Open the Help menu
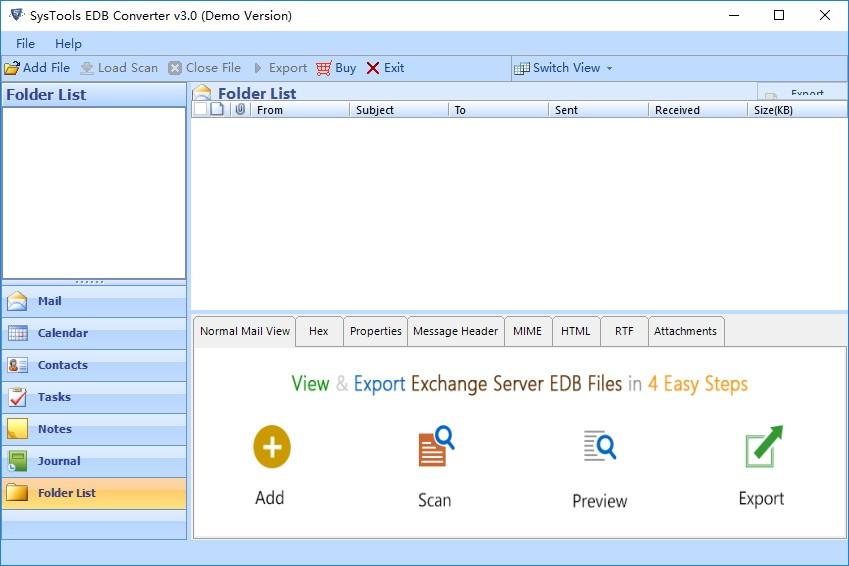The width and height of the screenshot is (849, 566). tap(68, 44)
